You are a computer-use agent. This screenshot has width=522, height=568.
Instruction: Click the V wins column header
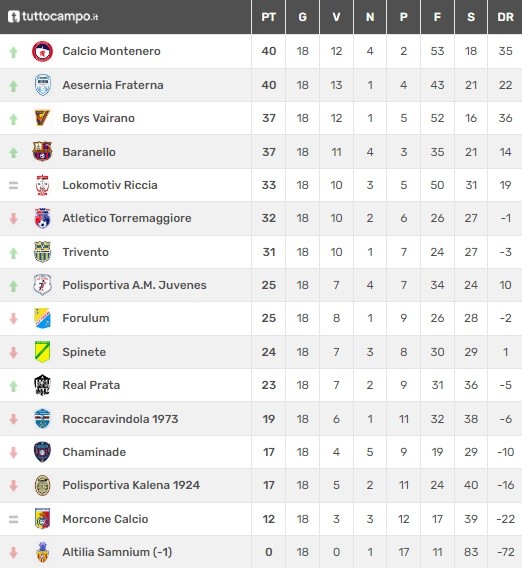pyautogui.click(x=336, y=17)
